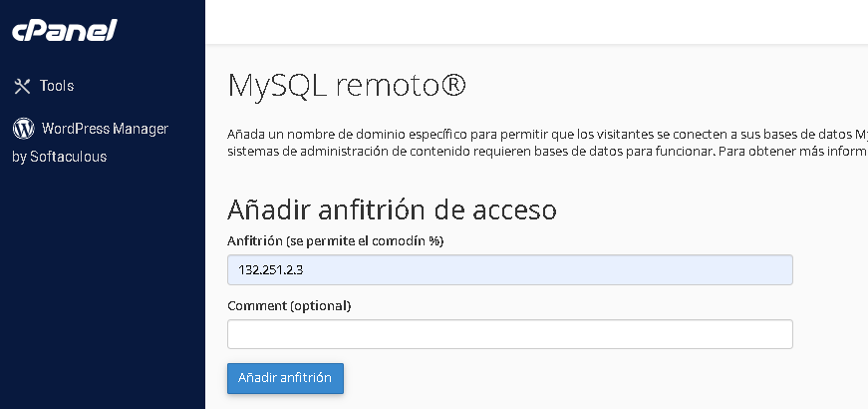
Task: Select the Tools sidebar label
Action: [x=57, y=86]
